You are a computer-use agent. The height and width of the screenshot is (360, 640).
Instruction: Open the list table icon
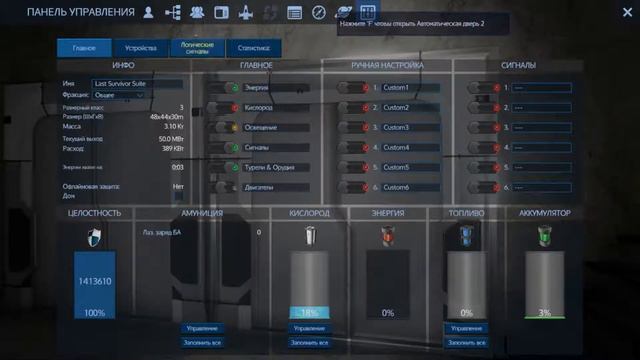click(x=294, y=13)
